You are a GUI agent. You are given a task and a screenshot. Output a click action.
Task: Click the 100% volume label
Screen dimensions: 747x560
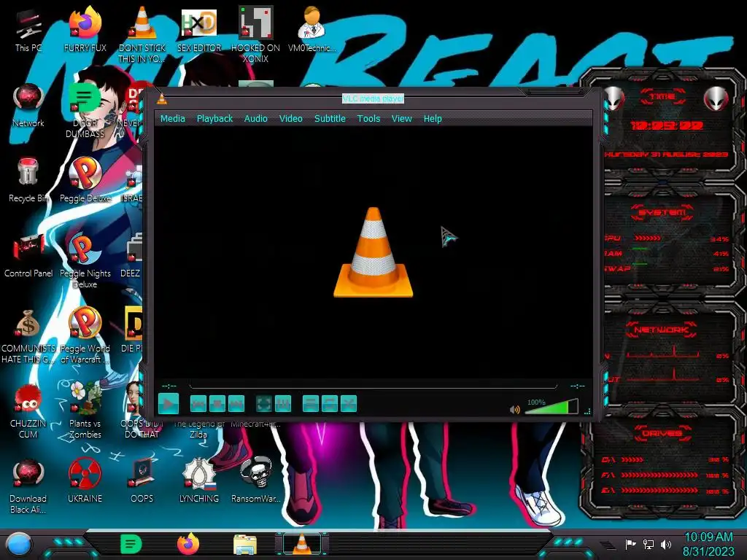(x=536, y=402)
